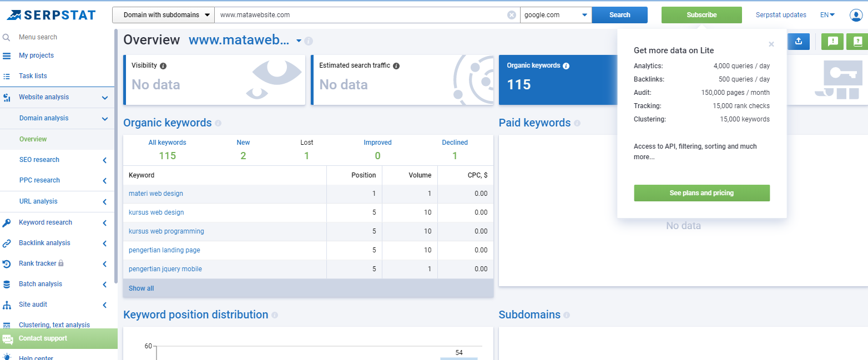The image size is (868, 360).
Task: Expand the PPC research chevron
Action: (x=105, y=181)
